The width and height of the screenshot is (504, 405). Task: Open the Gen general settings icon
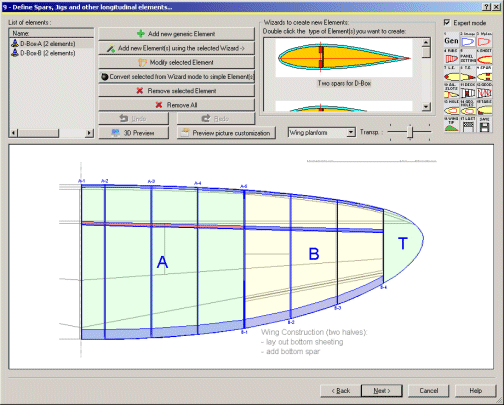(451, 40)
